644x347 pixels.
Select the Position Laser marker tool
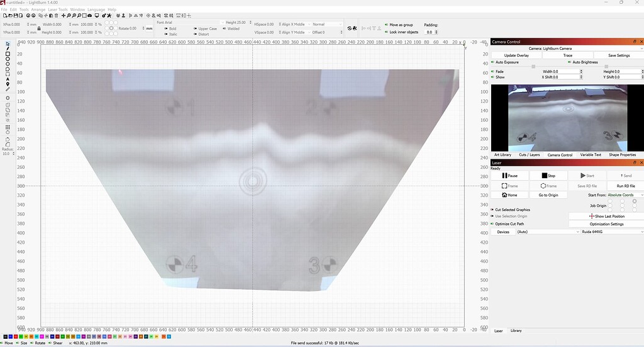(8, 84)
